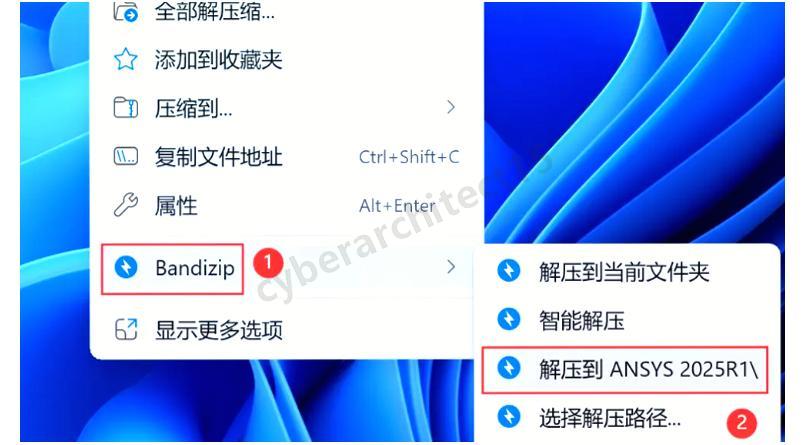This screenshot has width=806, height=445.
Task: Expand the 压缩到 submenu arrow
Action: 451,107
